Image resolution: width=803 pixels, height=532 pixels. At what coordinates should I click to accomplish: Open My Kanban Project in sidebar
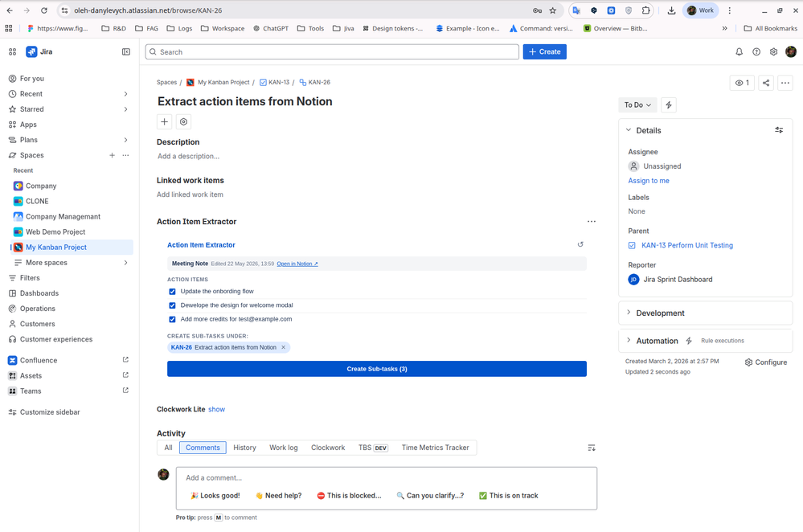[x=72, y=248]
